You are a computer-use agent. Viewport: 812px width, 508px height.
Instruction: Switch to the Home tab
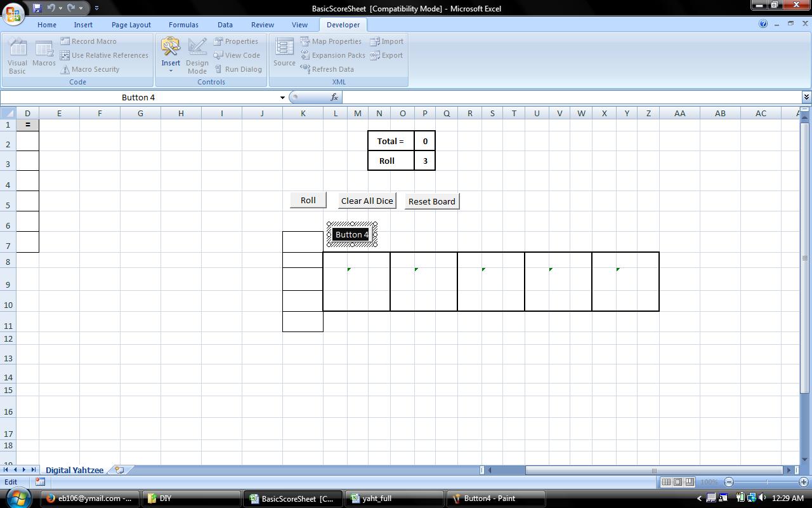click(47, 25)
